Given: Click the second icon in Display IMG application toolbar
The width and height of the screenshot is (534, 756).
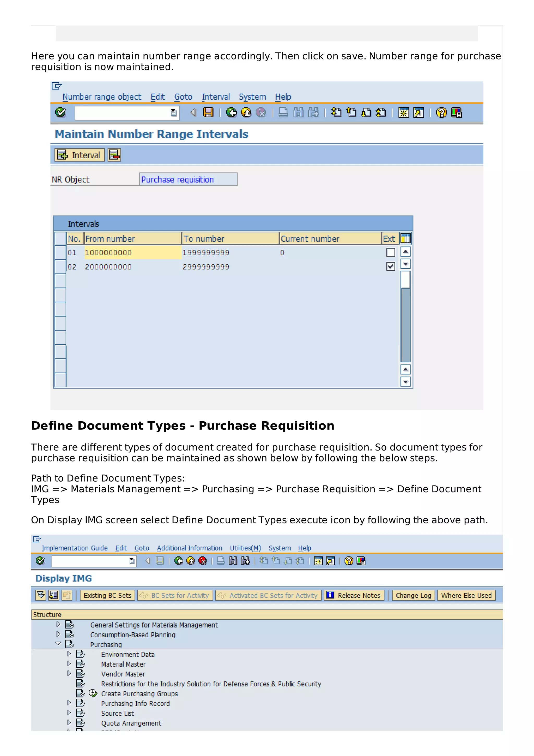Looking at the screenshot, I should pyautogui.click(x=54, y=595).
